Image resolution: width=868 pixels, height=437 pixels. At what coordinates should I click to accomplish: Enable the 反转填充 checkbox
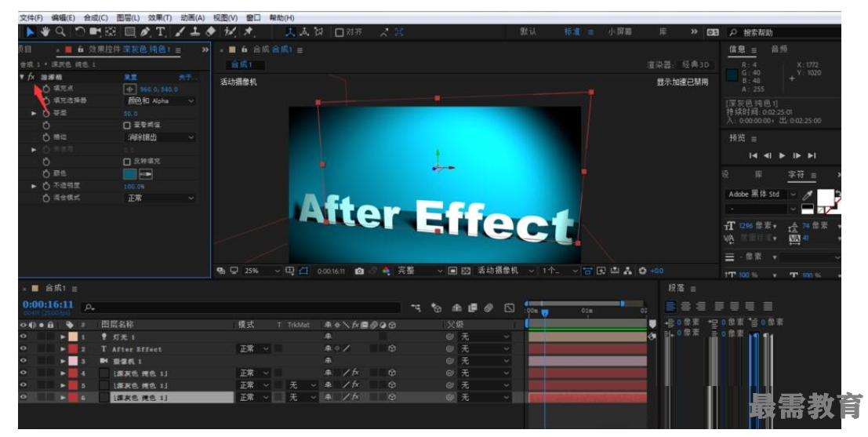[127, 161]
